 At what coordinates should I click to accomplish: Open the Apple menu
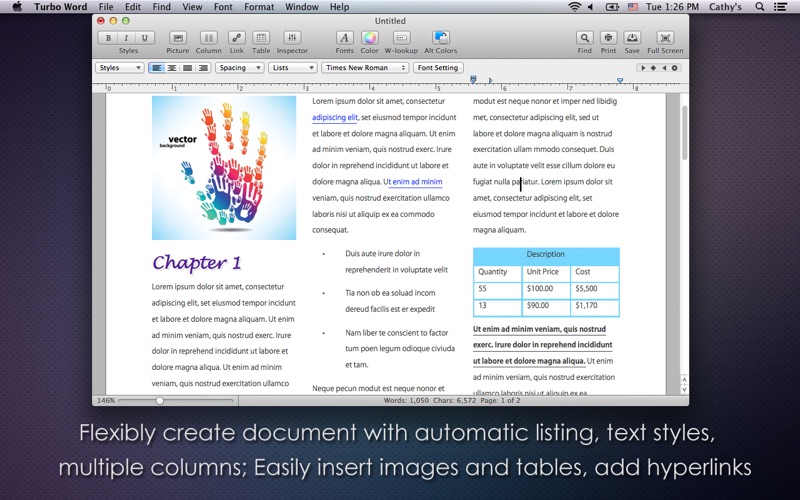17,7
